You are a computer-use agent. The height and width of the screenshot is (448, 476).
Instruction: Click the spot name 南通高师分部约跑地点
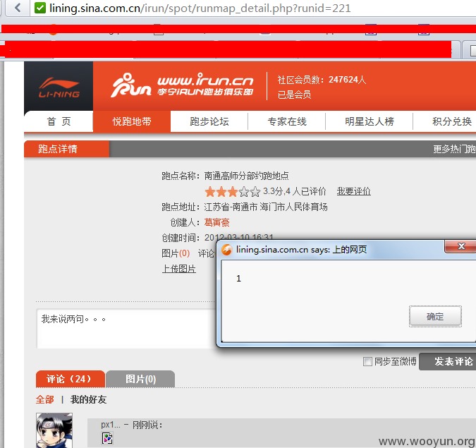246,176
